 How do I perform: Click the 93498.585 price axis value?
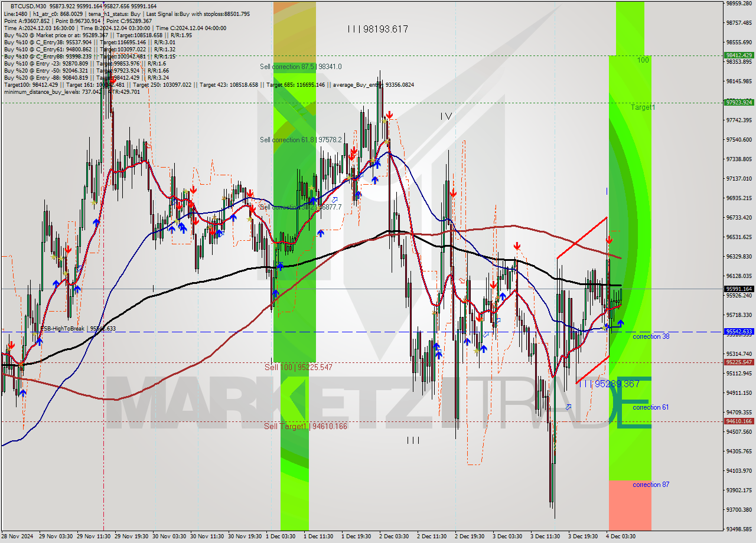739,529
